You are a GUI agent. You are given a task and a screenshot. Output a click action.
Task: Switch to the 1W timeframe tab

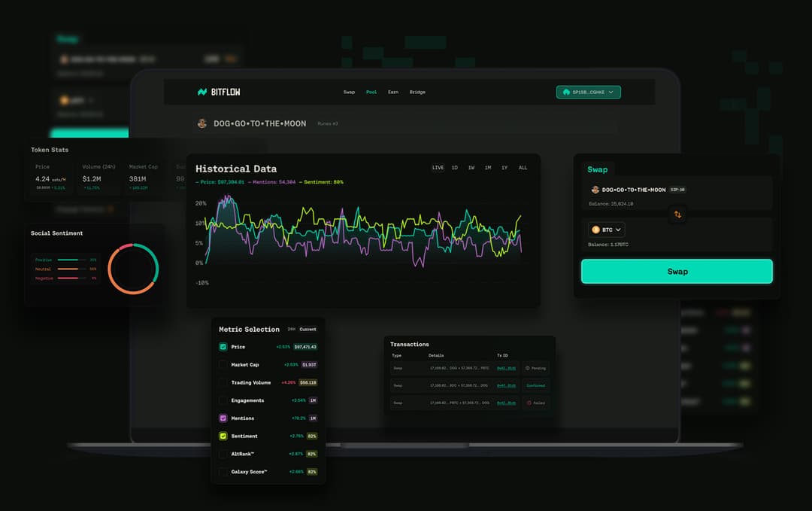[x=471, y=168]
